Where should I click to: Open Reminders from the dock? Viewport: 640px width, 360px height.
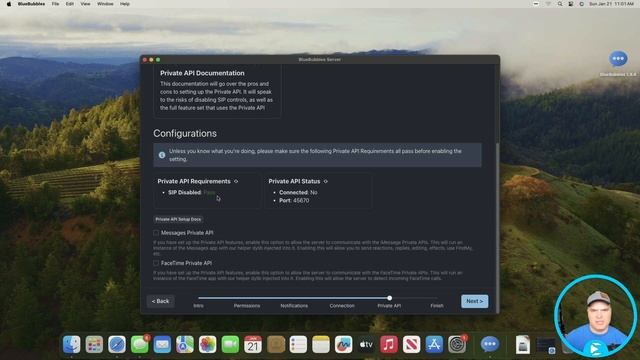[x=298, y=344]
